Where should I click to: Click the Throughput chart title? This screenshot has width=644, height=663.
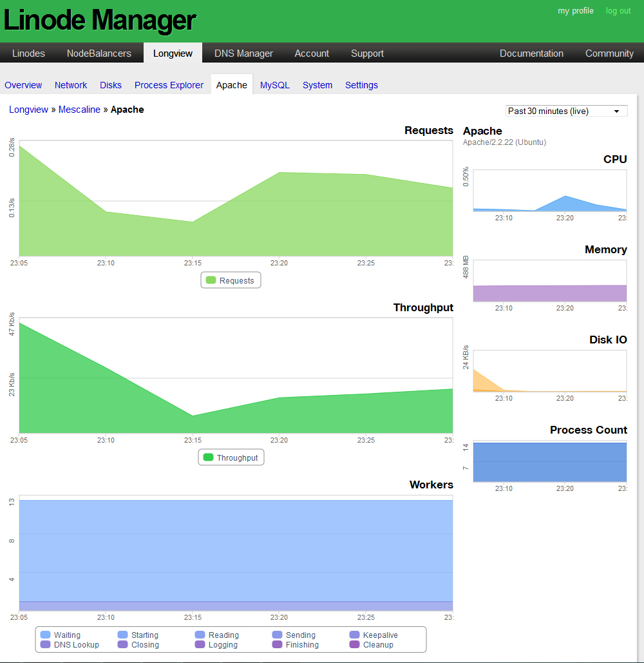[423, 307]
